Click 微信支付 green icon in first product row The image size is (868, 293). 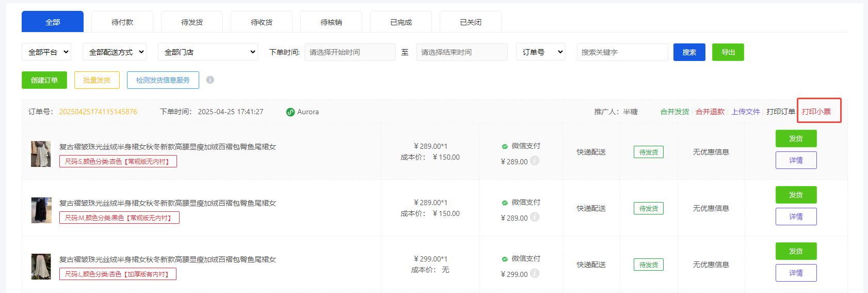(505, 146)
